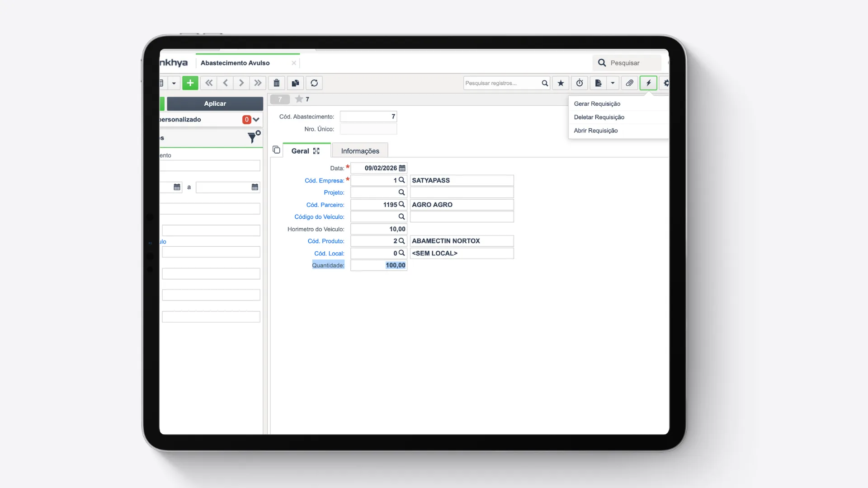
Task: Click magnifier in Pesquisar registros field
Action: (x=545, y=83)
